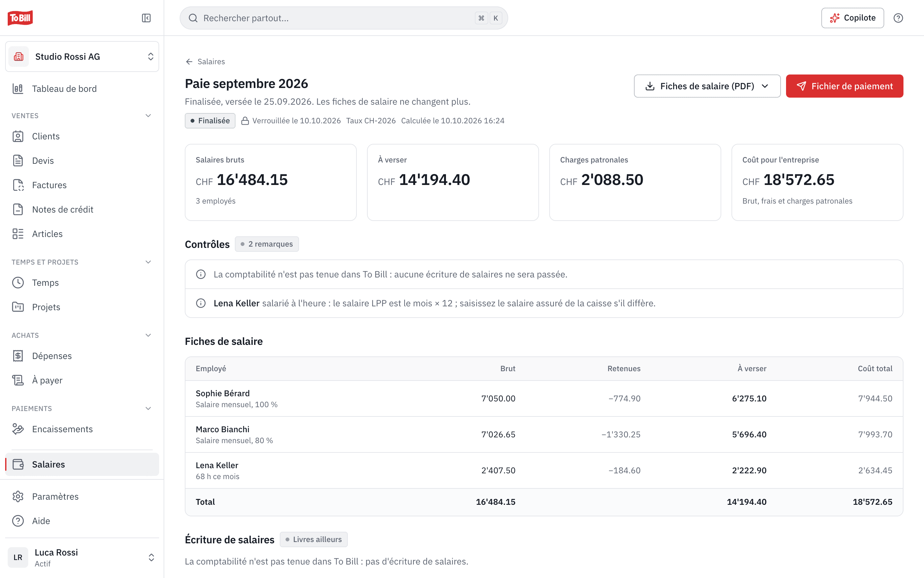The image size is (924, 578).
Task: Click the Charges patronales amount 2'088.50
Action: tap(612, 180)
